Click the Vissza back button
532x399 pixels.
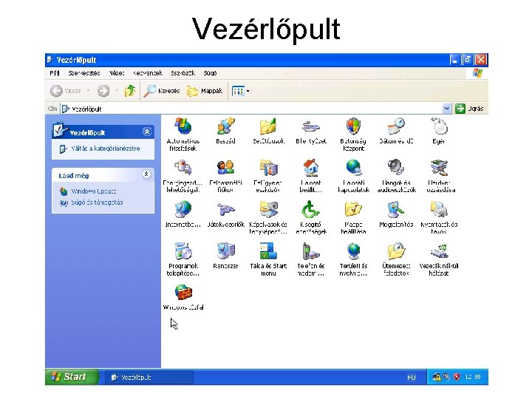66,91
